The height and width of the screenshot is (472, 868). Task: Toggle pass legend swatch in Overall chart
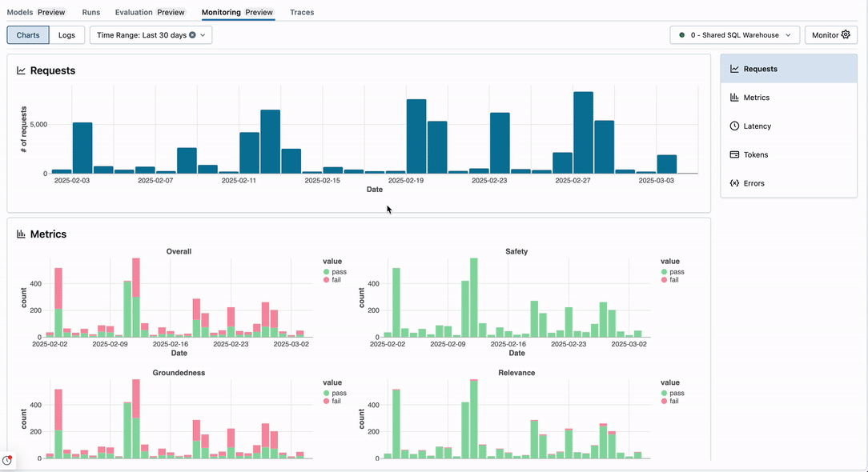[327, 272]
